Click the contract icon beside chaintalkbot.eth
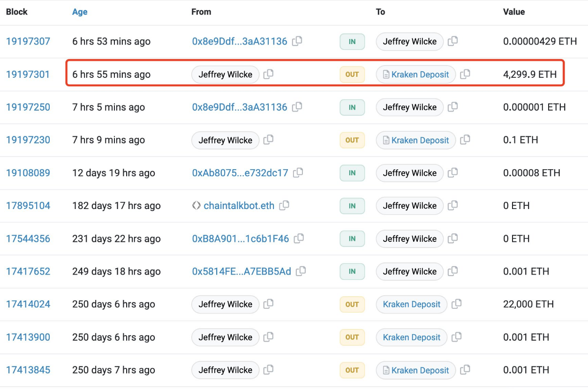Image resolution: width=588 pixels, height=389 pixels. click(196, 205)
